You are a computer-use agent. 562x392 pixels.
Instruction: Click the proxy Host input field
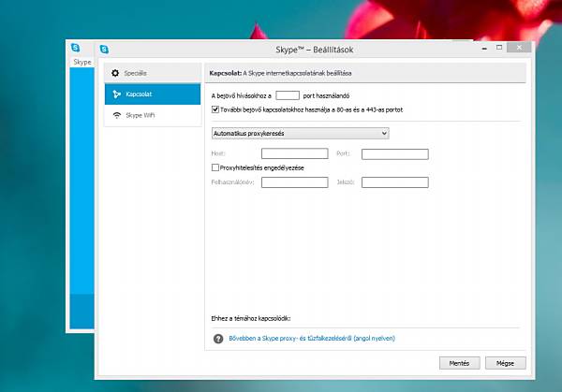(295, 153)
